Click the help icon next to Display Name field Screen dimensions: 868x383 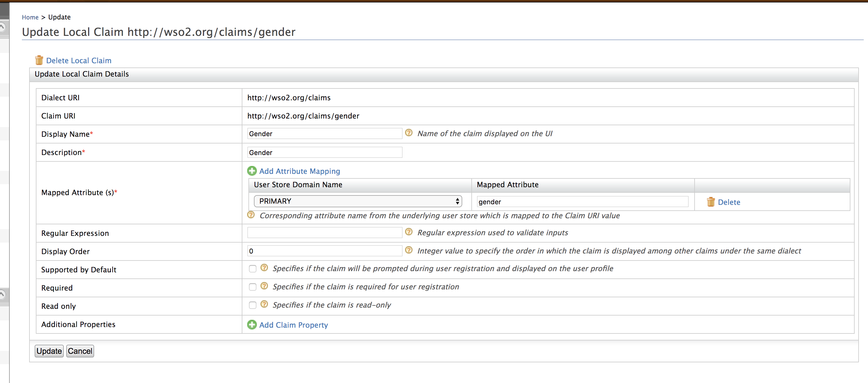tap(409, 133)
